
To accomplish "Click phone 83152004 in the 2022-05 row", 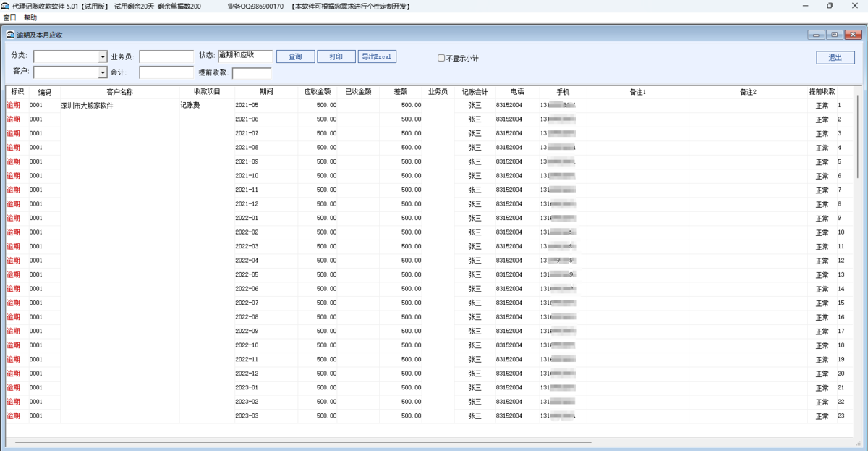I will 509,274.
